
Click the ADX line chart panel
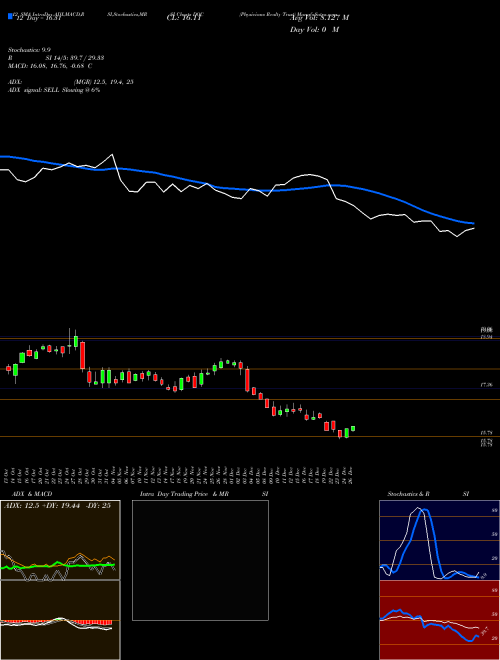pos(60,540)
